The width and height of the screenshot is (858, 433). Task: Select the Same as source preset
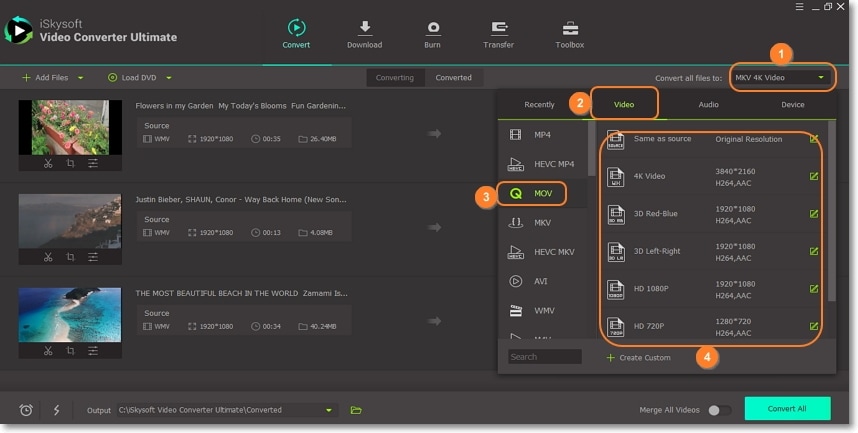pyautogui.click(x=711, y=140)
